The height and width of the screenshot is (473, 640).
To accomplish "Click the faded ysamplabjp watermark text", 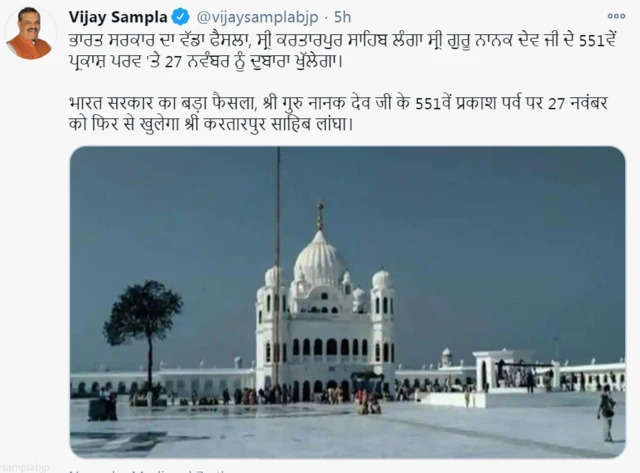I will point(24,468).
